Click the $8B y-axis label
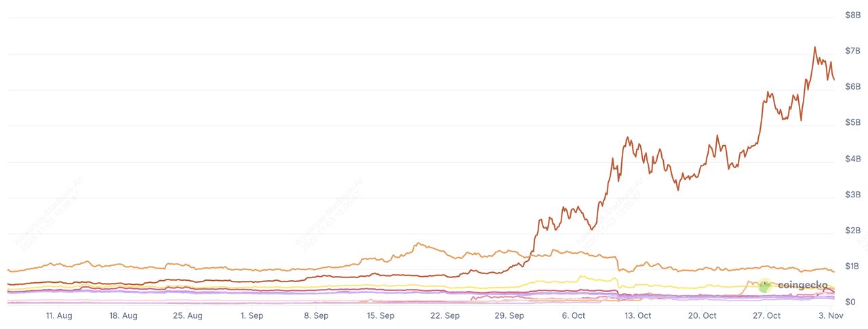 tap(852, 15)
